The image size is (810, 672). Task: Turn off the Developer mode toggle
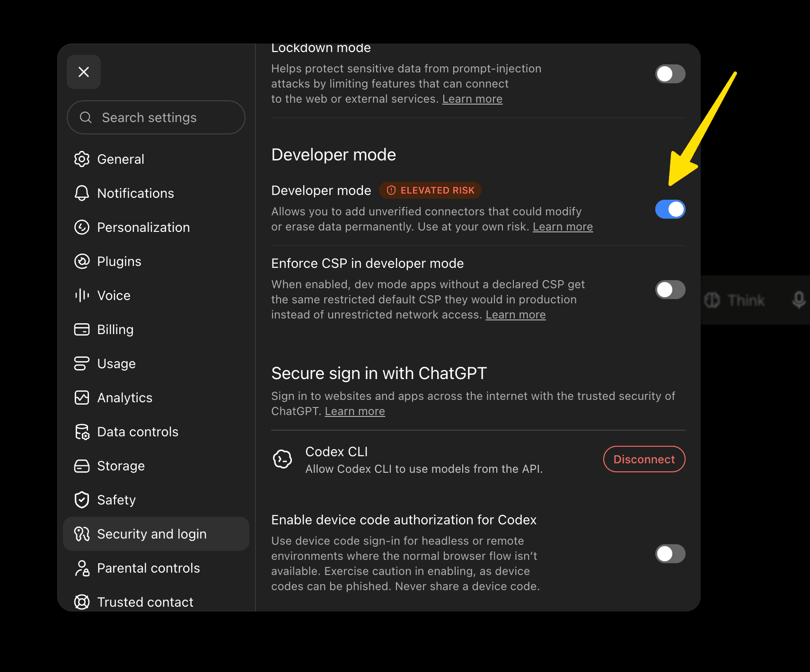click(670, 209)
